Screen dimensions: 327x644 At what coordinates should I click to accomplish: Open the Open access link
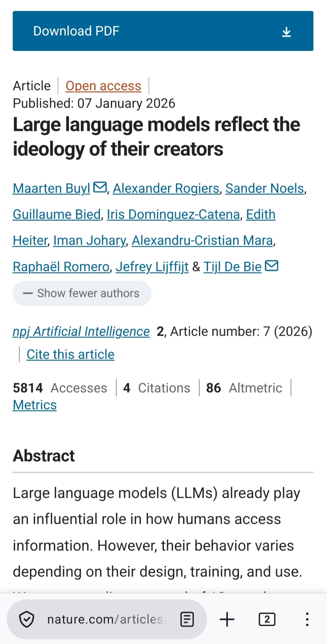click(x=103, y=86)
